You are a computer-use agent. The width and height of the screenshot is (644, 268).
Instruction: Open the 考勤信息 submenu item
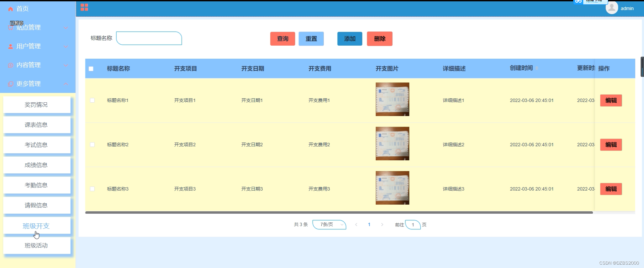37,185
